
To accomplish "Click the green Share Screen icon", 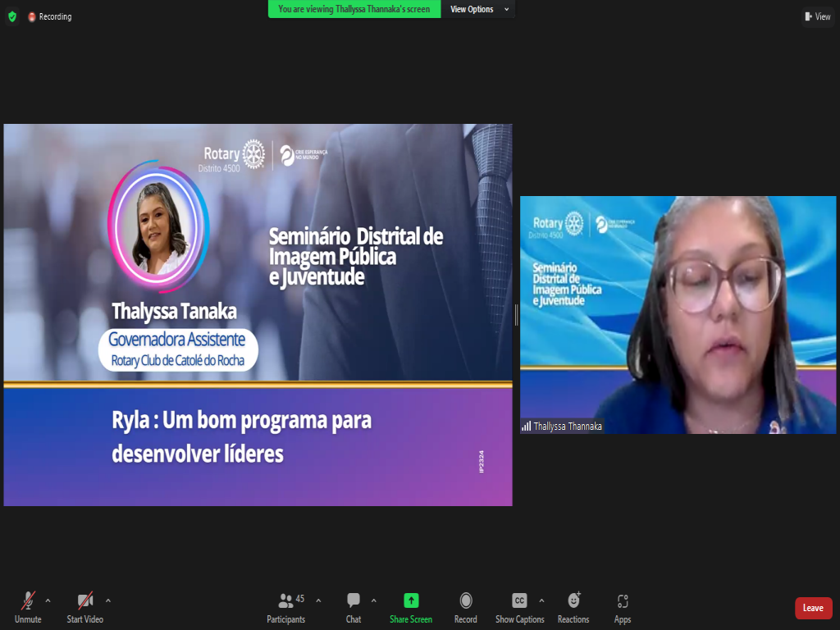I will (x=411, y=600).
